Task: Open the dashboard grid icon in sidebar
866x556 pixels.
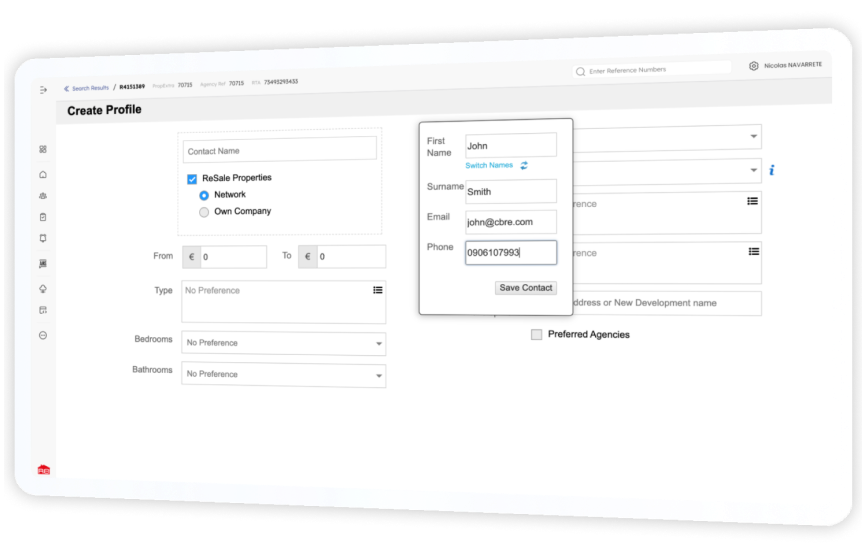Action: coord(43,149)
